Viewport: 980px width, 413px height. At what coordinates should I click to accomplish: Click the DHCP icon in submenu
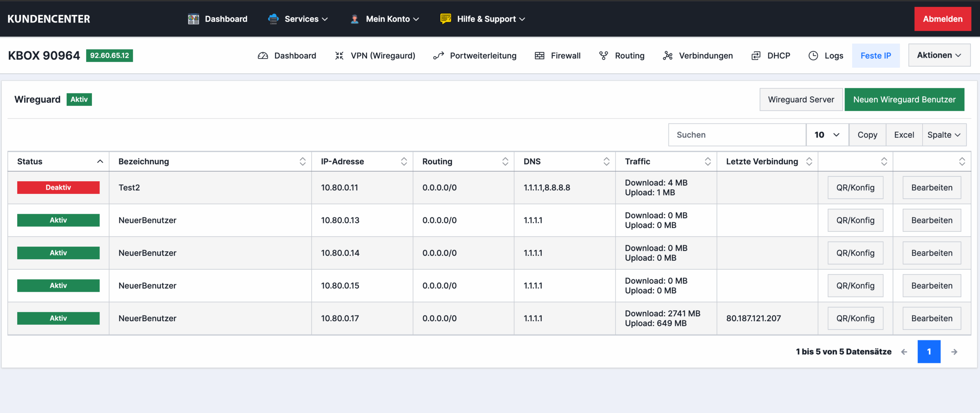click(756, 56)
